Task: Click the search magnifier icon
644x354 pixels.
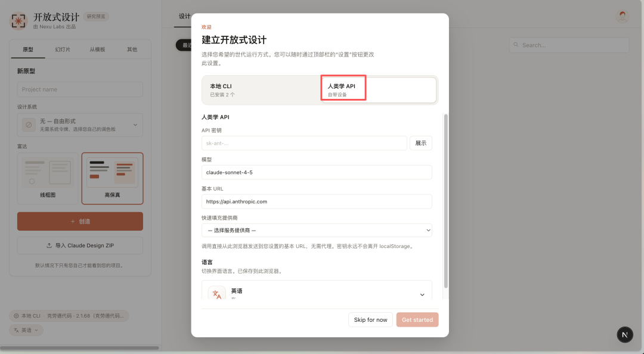Action: pos(516,45)
